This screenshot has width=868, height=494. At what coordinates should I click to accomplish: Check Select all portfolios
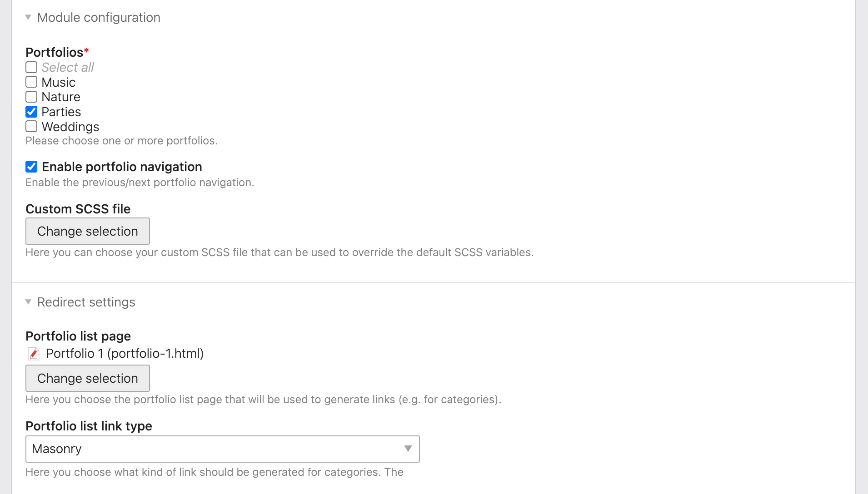point(31,67)
